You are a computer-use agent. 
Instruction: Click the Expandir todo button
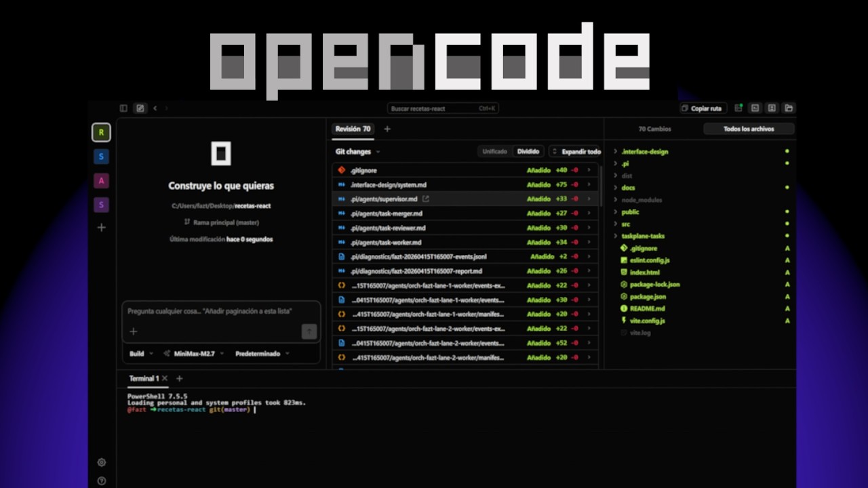[x=576, y=152]
